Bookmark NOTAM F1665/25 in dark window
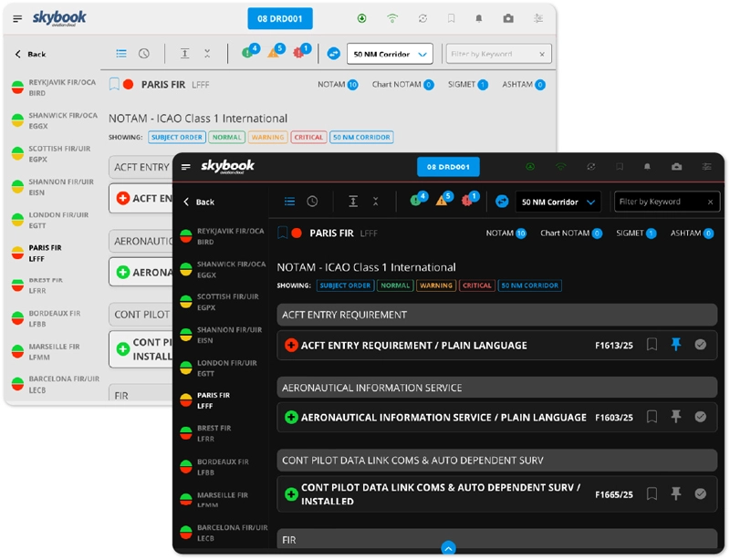Image resolution: width=730 pixels, height=560 pixels. coord(652,493)
